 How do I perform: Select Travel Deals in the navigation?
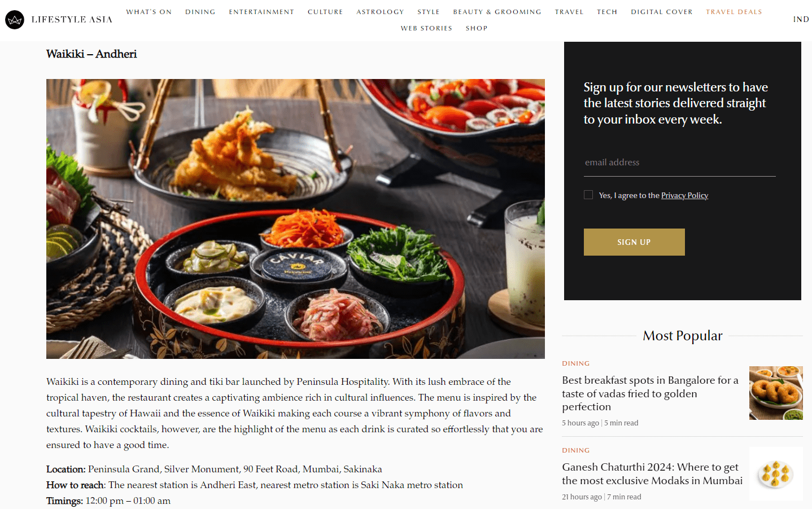click(x=734, y=12)
